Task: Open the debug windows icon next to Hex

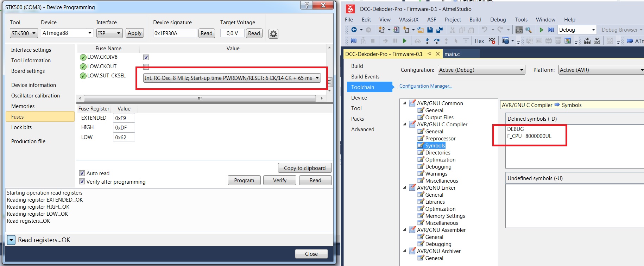Action: click(x=506, y=41)
